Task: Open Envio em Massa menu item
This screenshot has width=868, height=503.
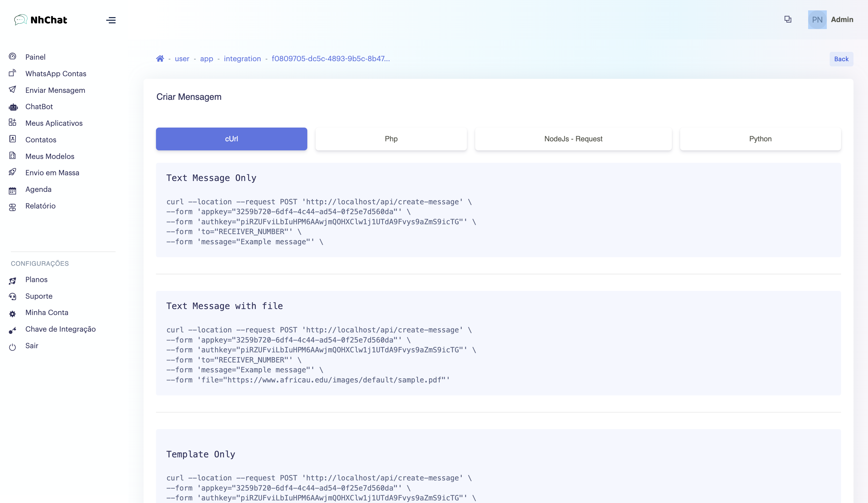Action: (52, 173)
